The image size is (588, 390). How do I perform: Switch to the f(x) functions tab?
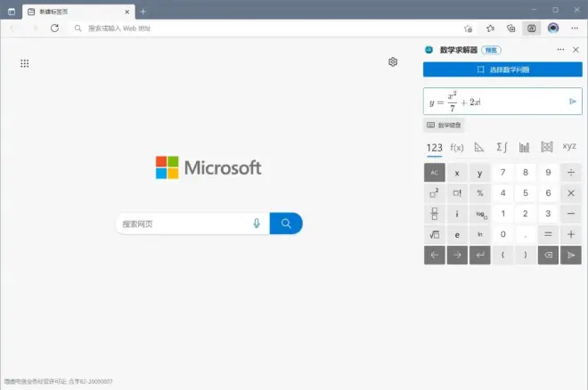point(457,147)
